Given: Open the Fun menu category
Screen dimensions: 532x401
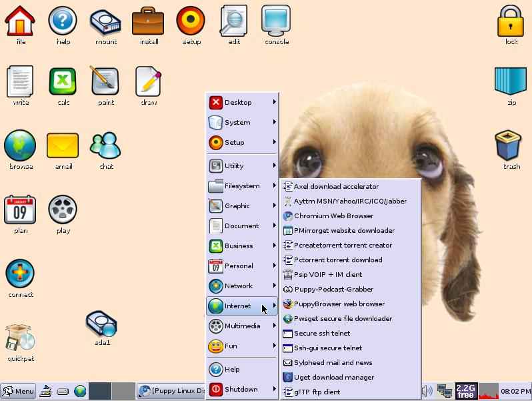Looking at the screenshot, I should tap(242, 346).
